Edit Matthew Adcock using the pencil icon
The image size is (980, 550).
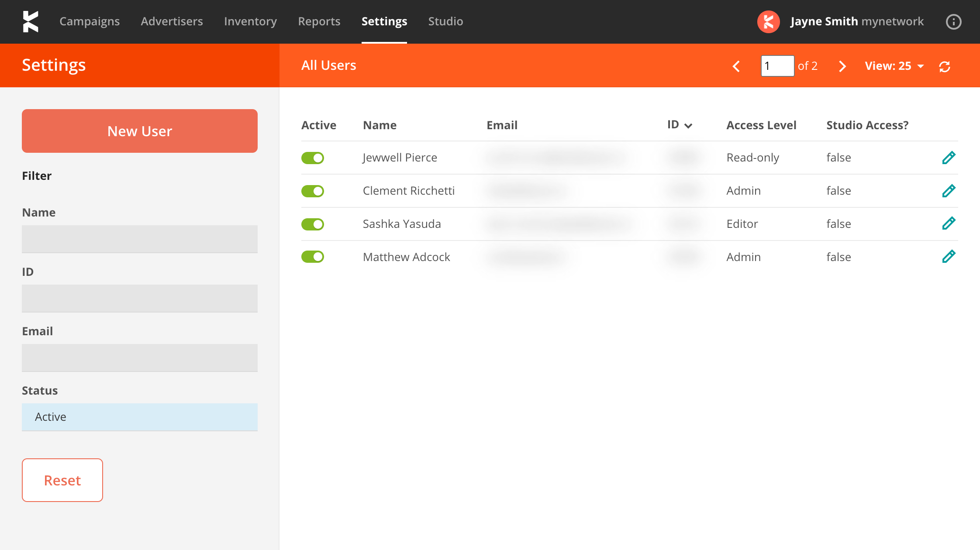(x=949, y=257)
